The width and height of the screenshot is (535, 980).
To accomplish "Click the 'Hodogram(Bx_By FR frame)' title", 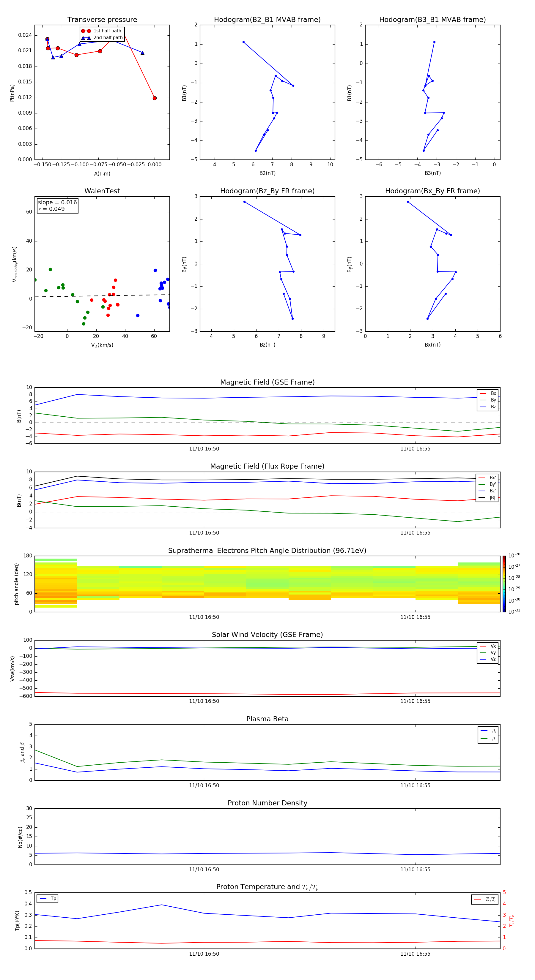I will [x=432, y=191].
